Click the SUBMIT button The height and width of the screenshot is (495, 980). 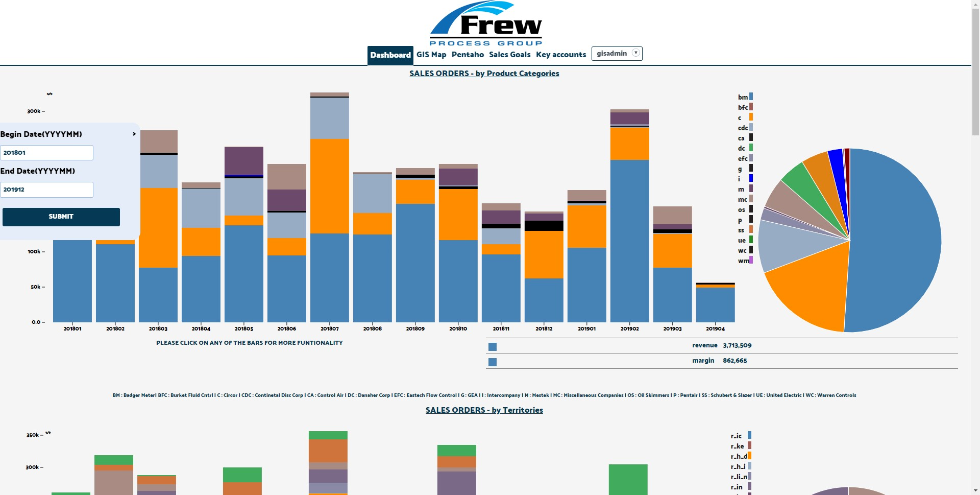(x=61, y=217)
